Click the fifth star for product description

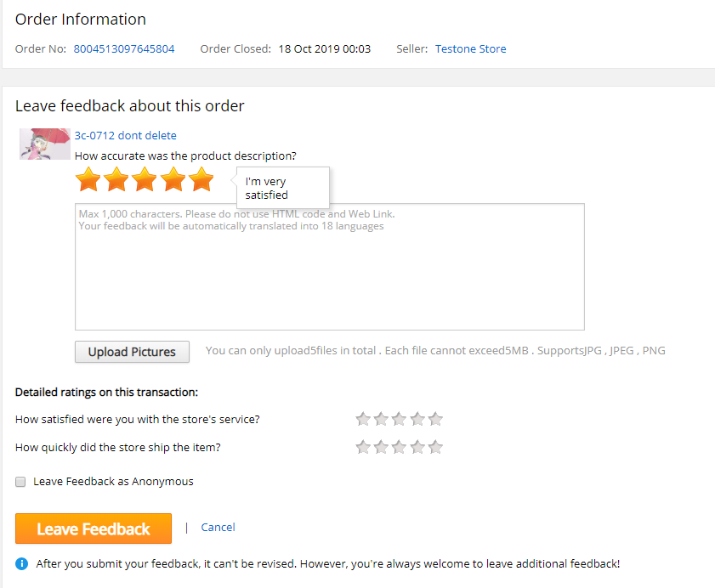(201, 179)
